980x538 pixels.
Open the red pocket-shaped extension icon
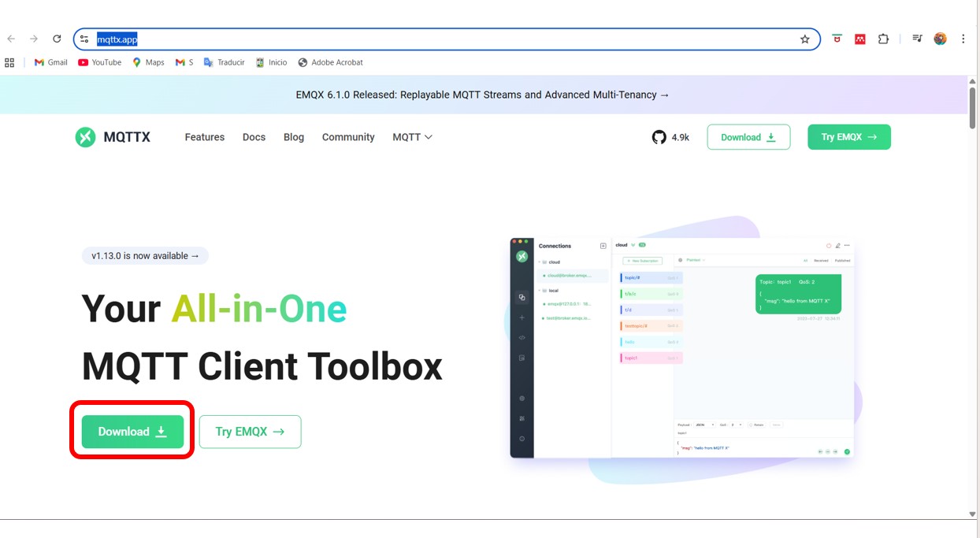point(837,39)
